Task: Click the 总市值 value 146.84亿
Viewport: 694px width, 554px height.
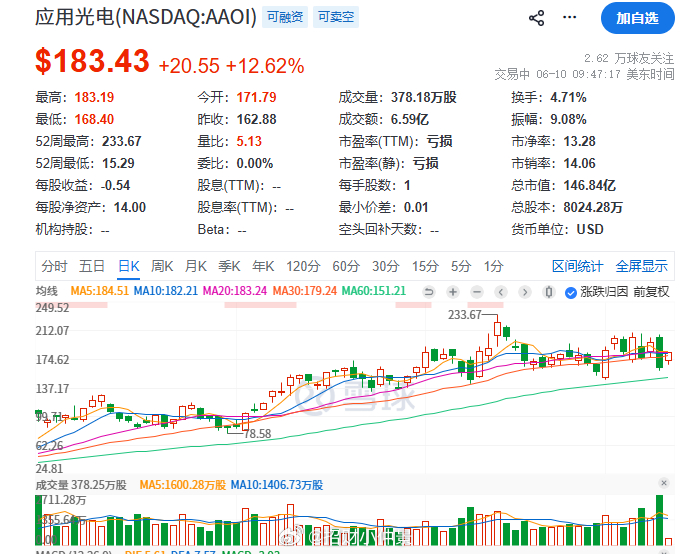Action: [590, 185]
